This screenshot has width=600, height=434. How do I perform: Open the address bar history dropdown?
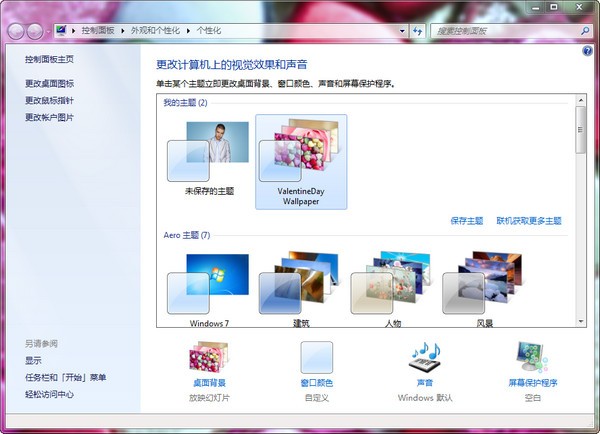pos(402,31)
